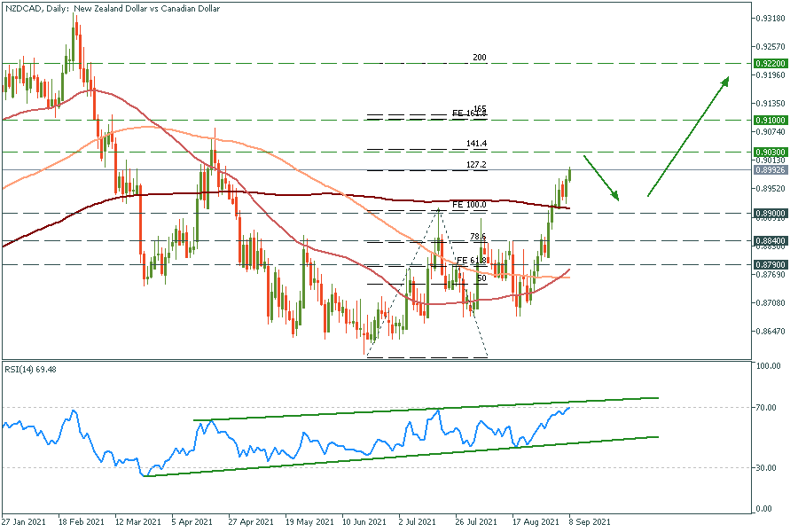Click the 78.6 Fibonacci level label
This screenshot has width=798, height=532.
click(x=477, y=237)
